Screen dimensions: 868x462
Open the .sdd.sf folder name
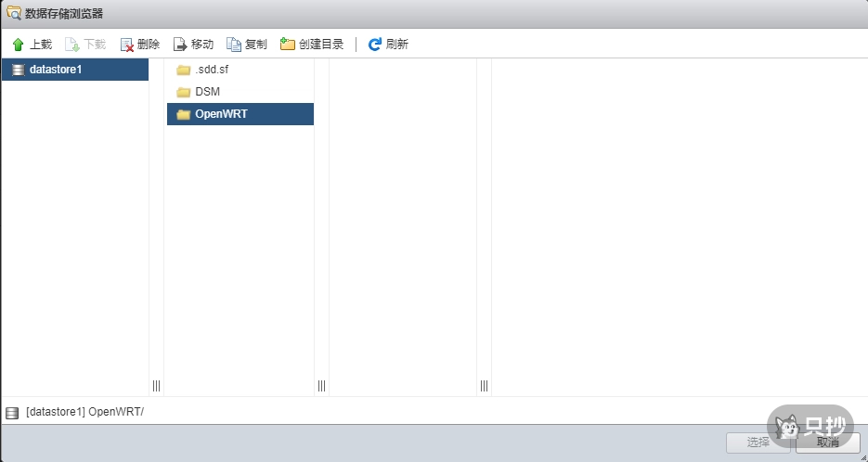[x=212, y=70]
